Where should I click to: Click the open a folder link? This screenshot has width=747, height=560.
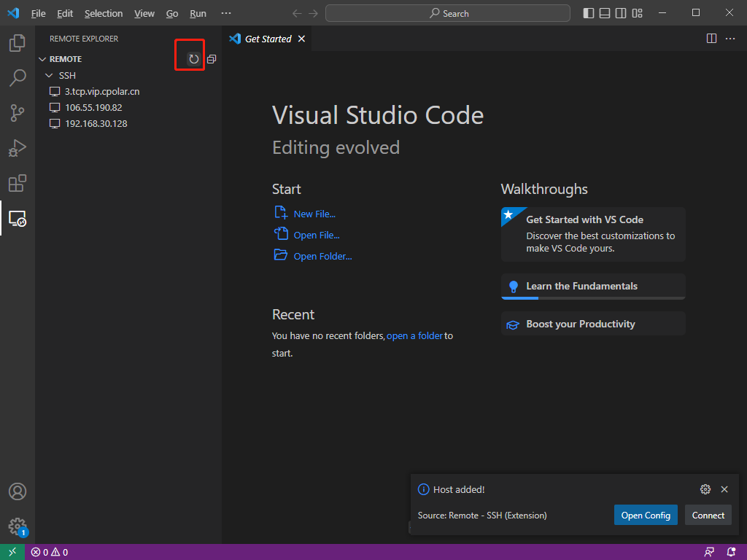pyautogui.click(x=414, y=336)
